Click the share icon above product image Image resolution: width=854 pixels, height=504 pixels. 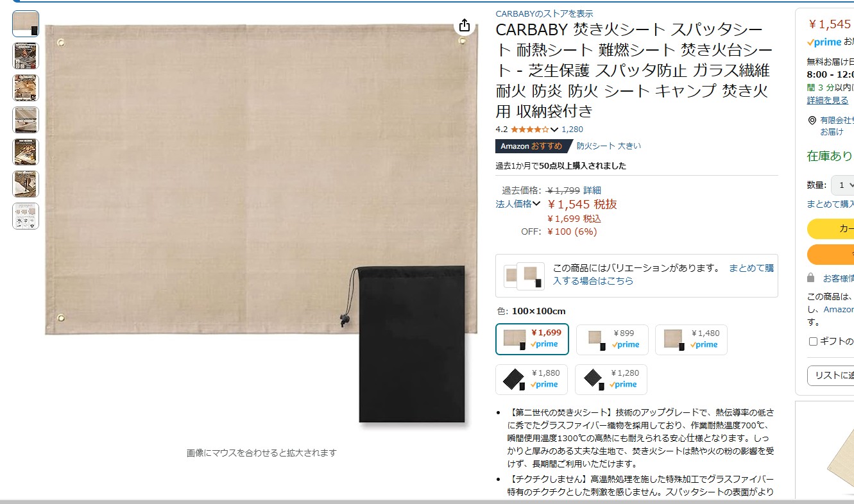[x=465, y=26]
